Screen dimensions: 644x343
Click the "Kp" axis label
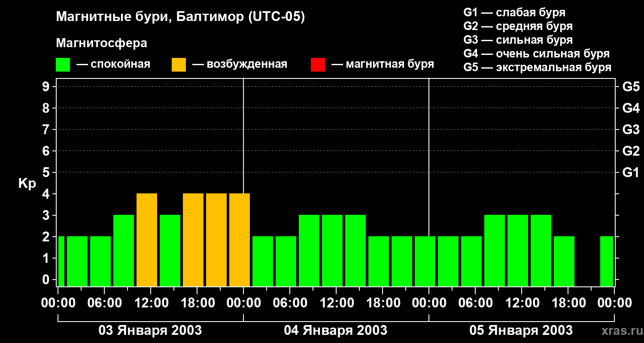[27, 184]
